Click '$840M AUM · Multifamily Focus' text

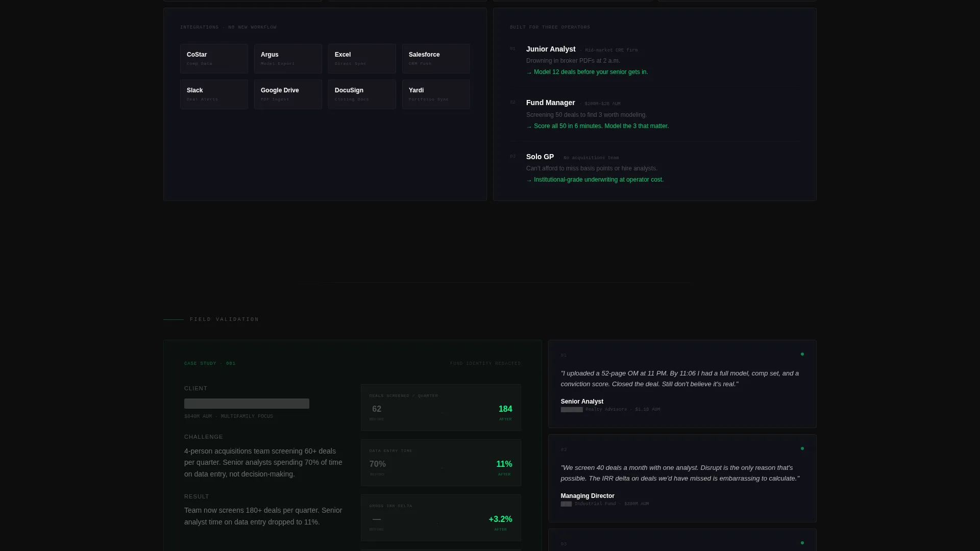pyautogui.click(x=229, y=416)
